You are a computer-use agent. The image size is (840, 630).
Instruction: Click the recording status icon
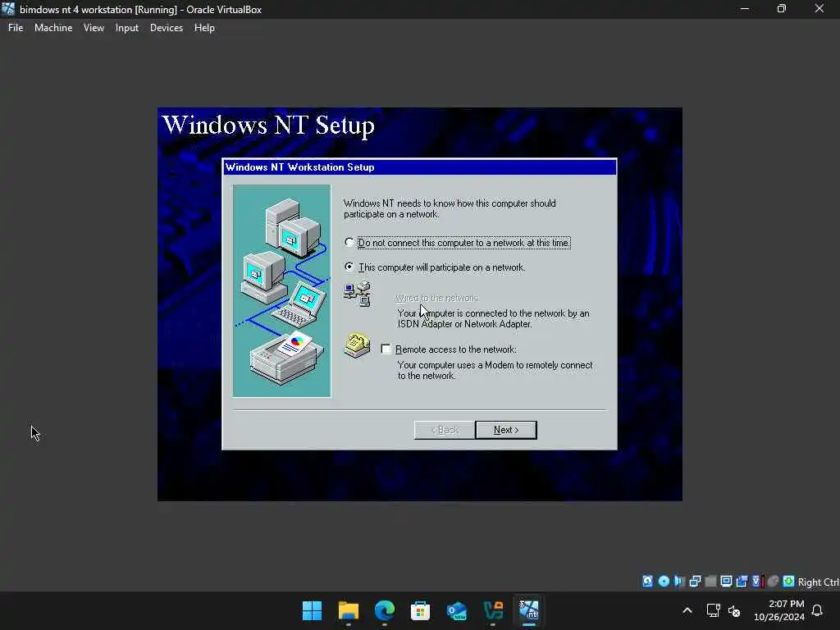pos(757,582)
